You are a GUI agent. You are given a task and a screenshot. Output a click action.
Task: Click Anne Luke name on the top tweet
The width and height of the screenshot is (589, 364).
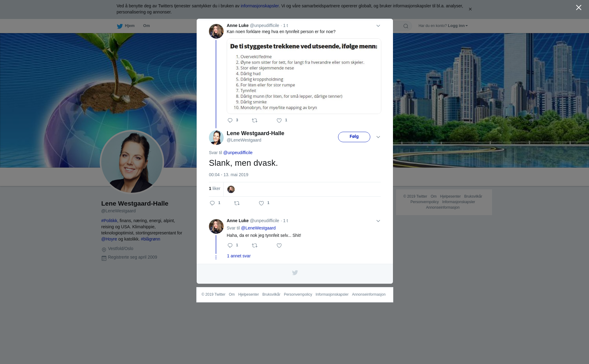pos(237,25)
